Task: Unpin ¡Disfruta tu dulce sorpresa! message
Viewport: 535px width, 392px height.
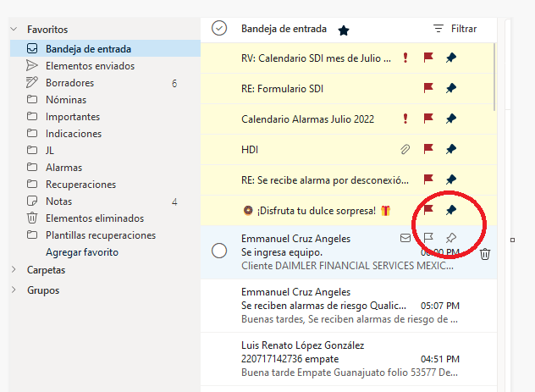Action: (450, 210)
